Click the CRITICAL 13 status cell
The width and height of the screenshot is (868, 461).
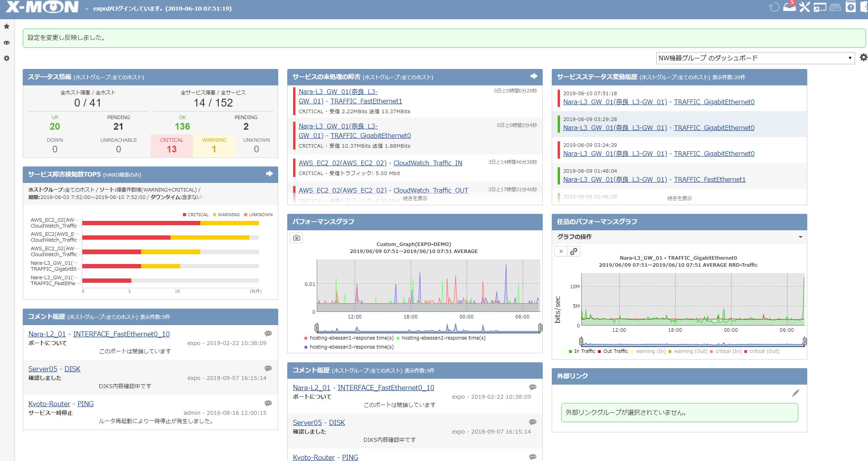[x=172, y=146]
